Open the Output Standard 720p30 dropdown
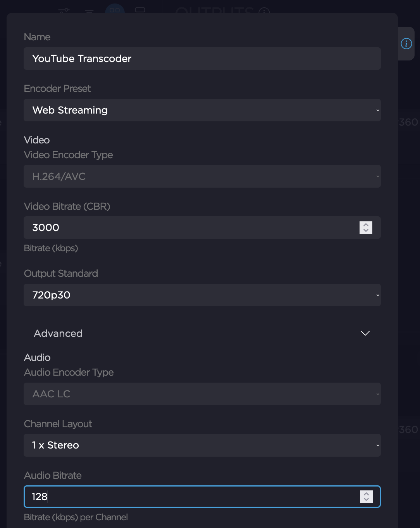 [202, 295]
